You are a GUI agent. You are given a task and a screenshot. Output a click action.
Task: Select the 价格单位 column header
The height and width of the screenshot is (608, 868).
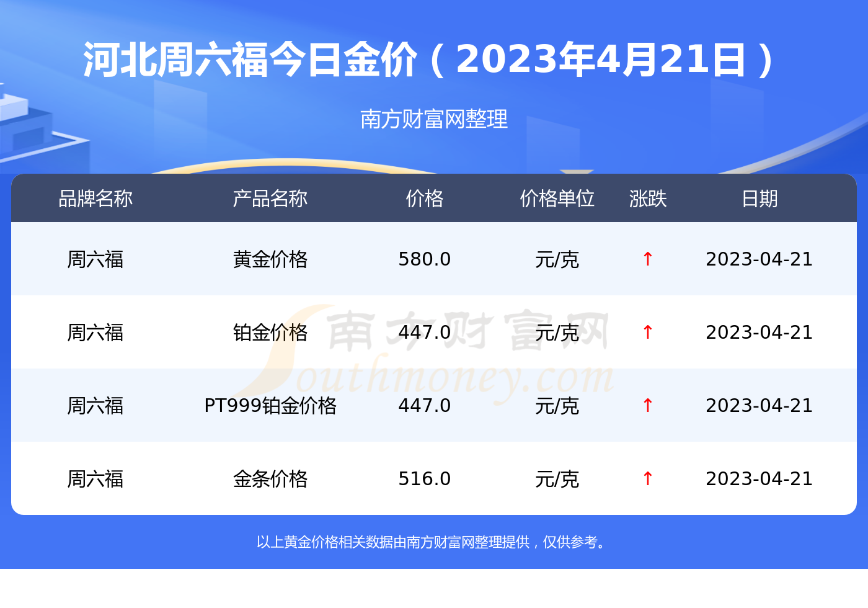tap(557, 199)
